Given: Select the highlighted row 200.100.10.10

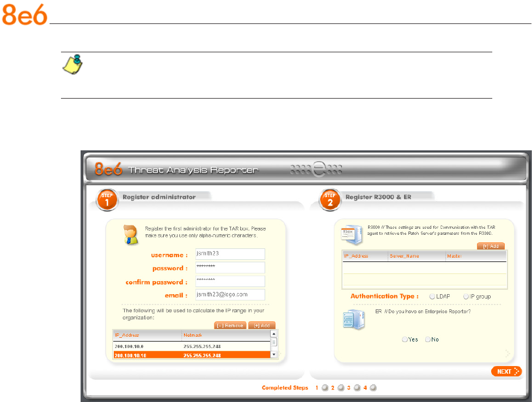Looking at the screenshot, I should point(192,355).
